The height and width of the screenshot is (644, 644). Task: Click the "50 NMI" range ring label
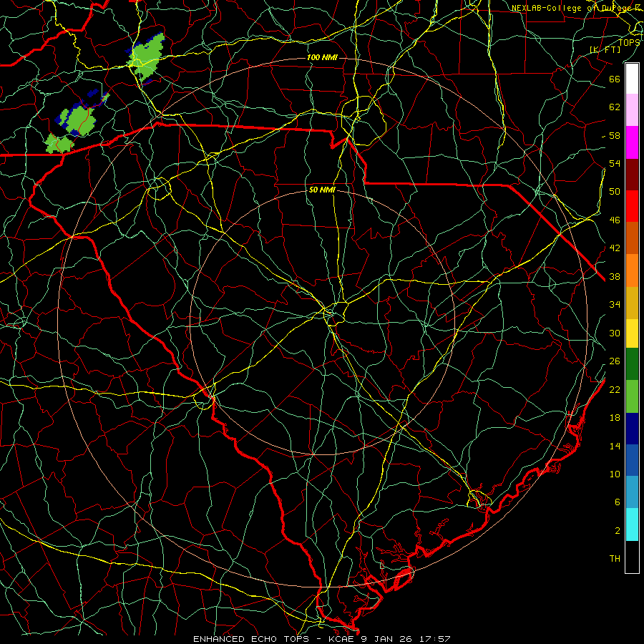(322, 190)
